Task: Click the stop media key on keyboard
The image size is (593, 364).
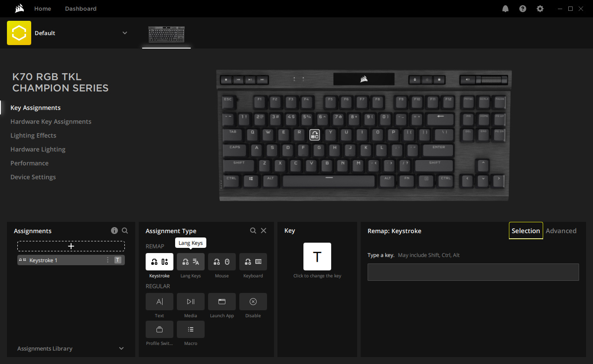Action: 226,80
